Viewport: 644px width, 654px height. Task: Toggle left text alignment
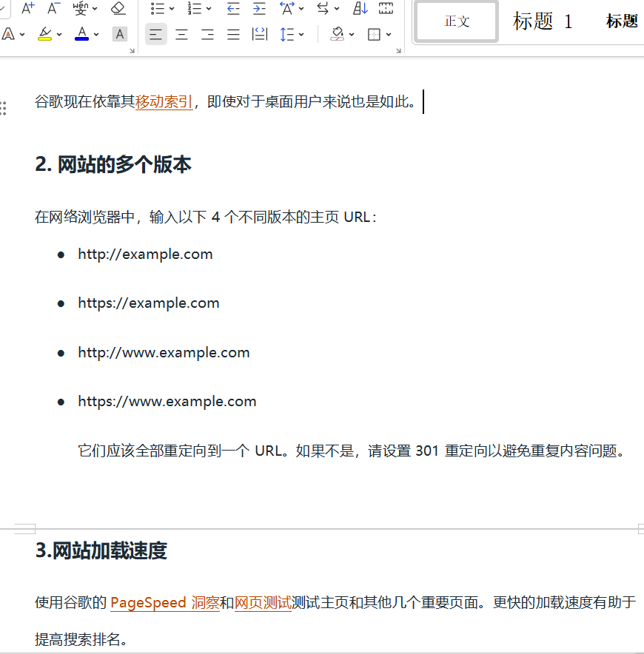tap(155, 34)
